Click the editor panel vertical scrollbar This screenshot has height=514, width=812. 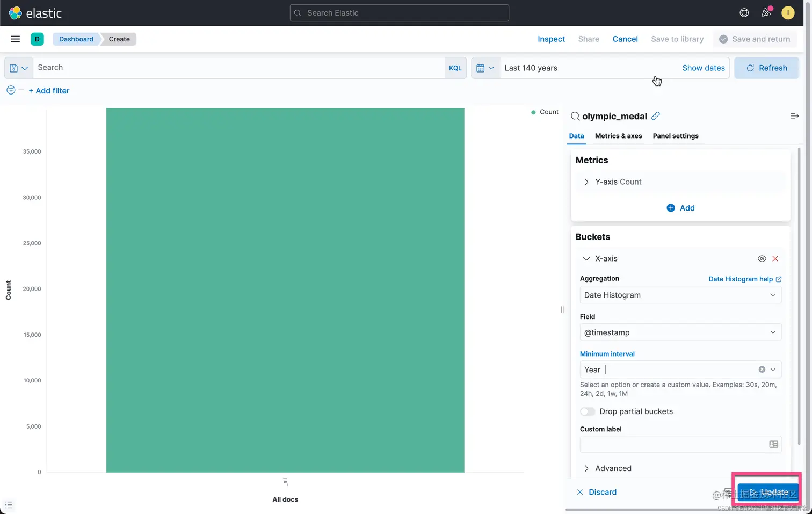pyautogui.click(x=799, y=295)
